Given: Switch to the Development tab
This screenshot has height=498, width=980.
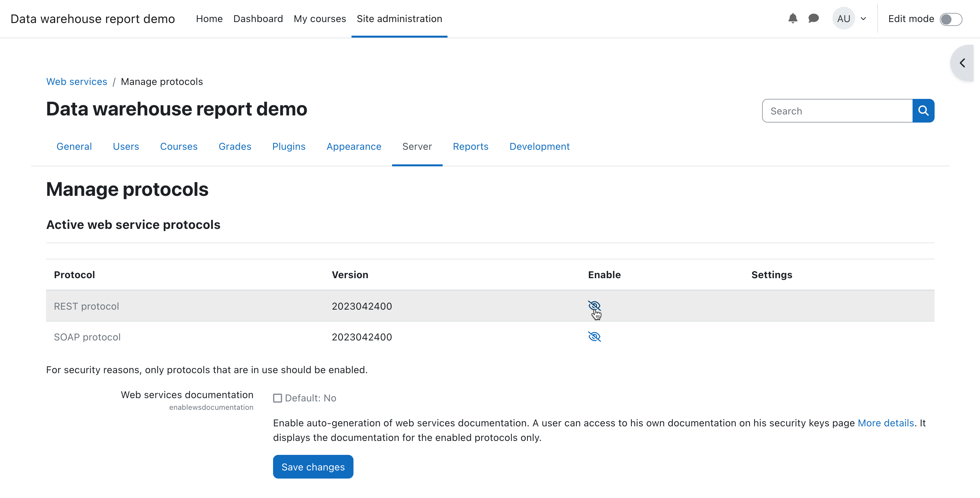Looking at the screenshot, I should click(x=539, y=147).
